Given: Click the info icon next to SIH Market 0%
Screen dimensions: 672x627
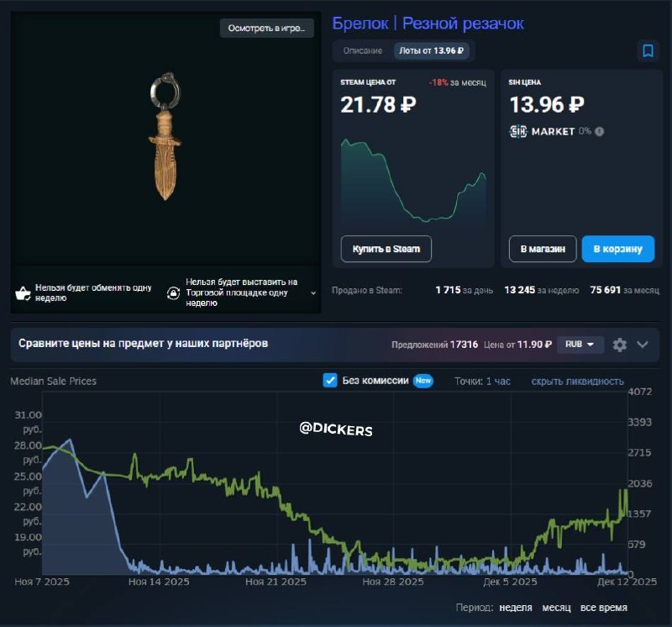Looking at the screenshot, I should click(x=600, y=132).
